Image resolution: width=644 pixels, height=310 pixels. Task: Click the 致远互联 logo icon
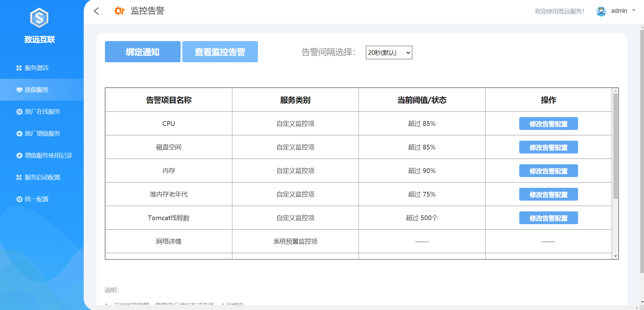(x=39, y=18)
